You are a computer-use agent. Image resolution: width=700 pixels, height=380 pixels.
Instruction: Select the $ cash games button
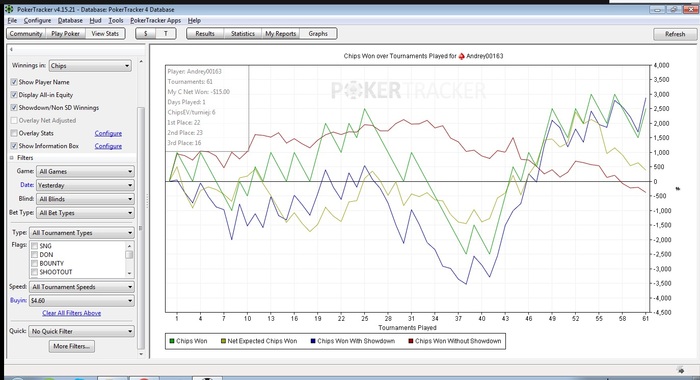pos(146,33)
